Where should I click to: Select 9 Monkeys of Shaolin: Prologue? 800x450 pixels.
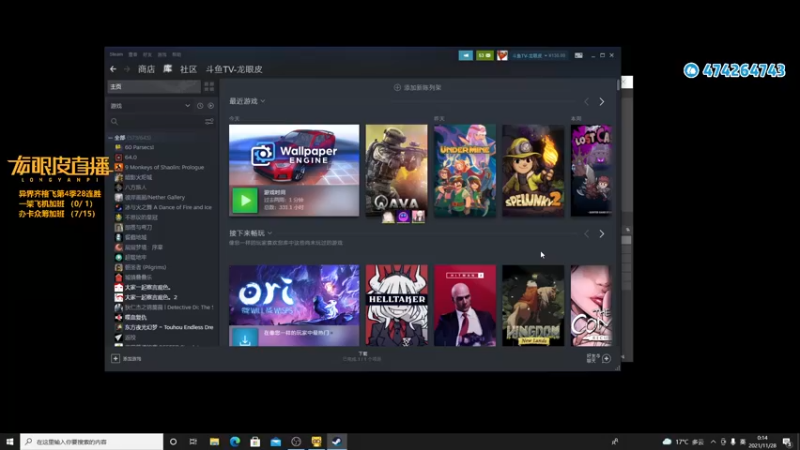164,167
